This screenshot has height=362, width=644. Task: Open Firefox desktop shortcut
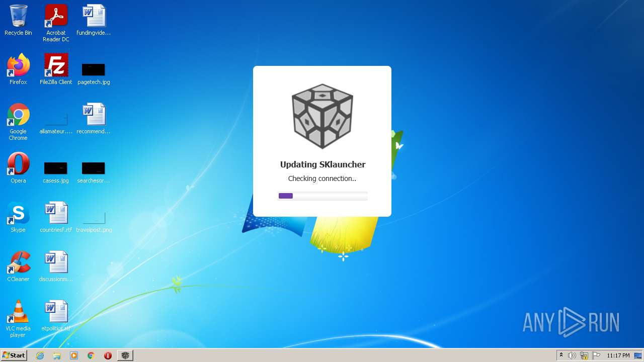click(18, 69)
